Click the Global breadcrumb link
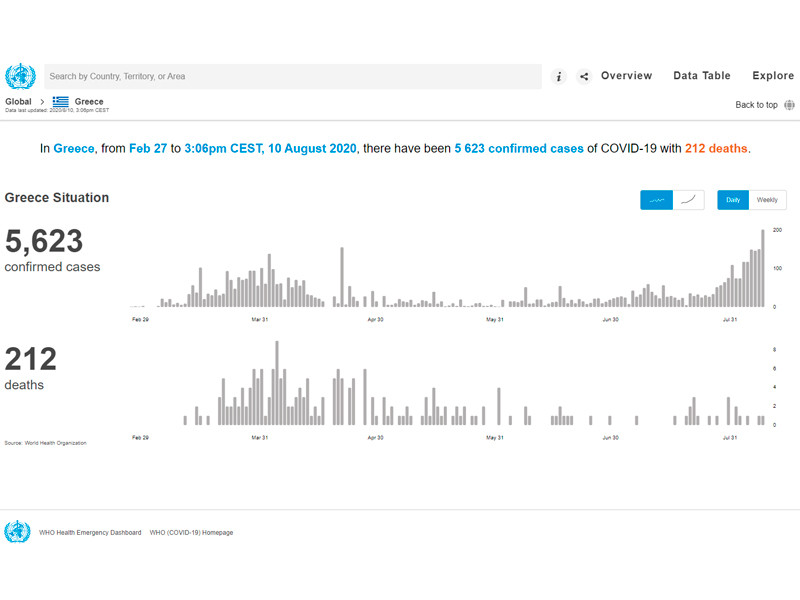This screenshot has width=800, height=600. coord(18,102)
